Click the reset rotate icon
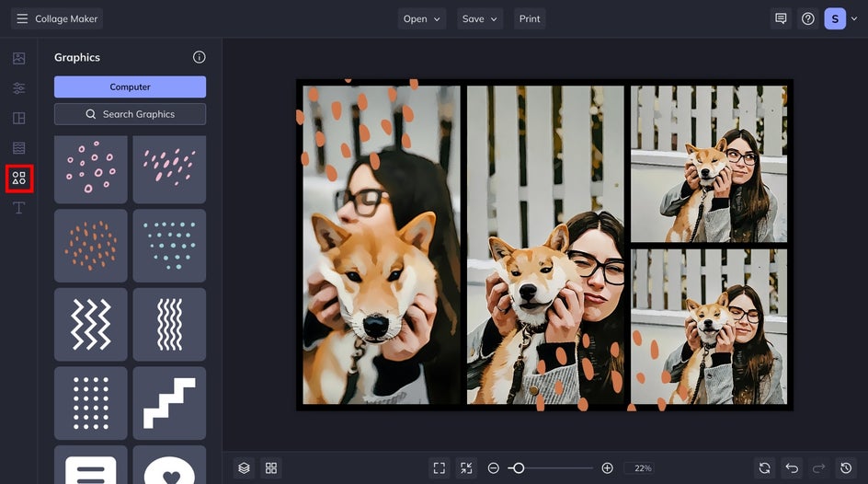 click(x=764, y=468)
